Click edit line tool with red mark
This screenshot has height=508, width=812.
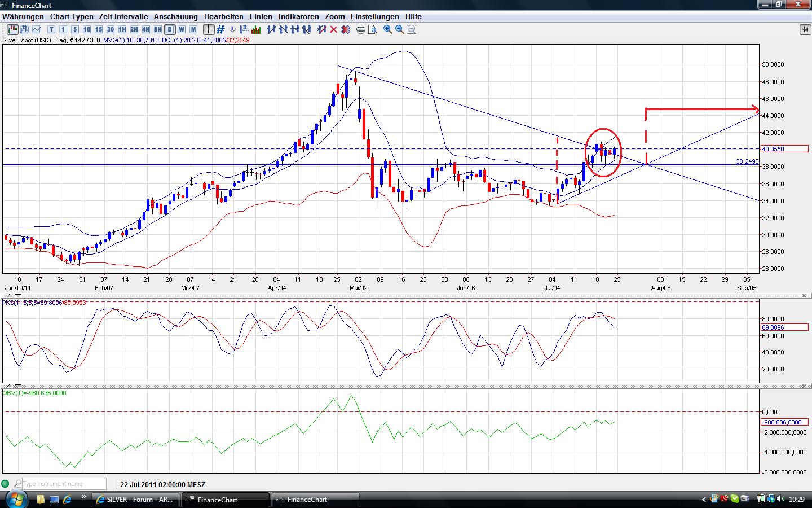[x=322, y=29]
